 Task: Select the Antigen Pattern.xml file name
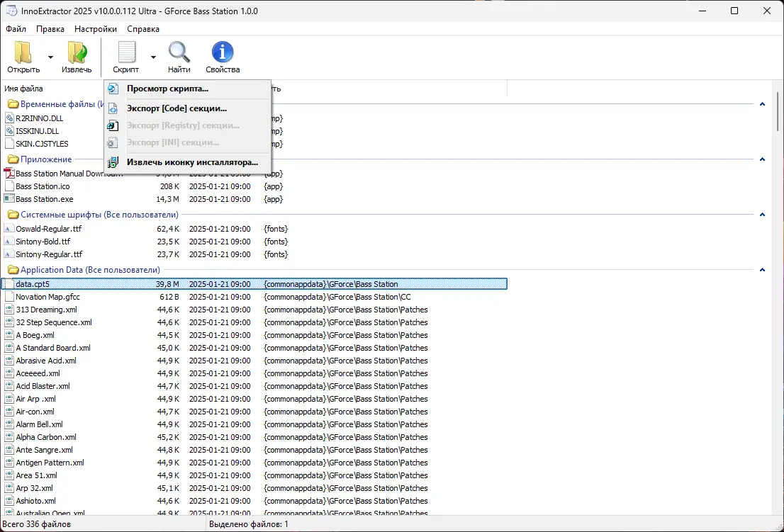[x=50, y=463]
